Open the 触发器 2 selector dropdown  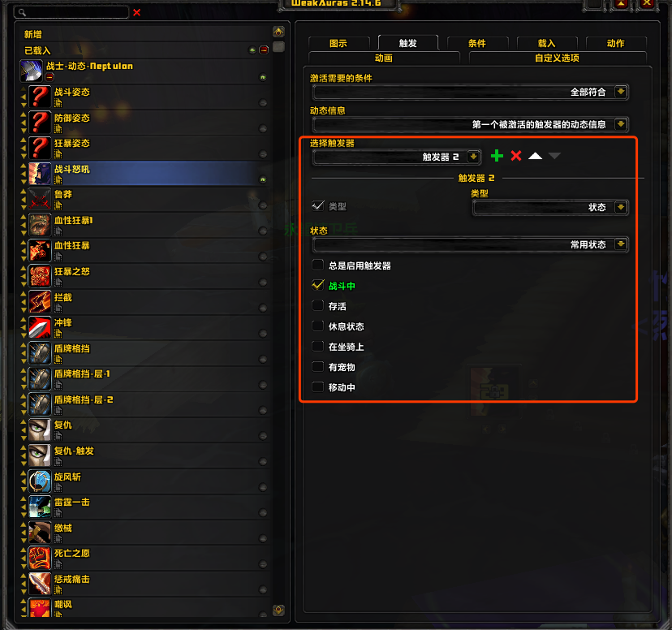coord(397,157)
